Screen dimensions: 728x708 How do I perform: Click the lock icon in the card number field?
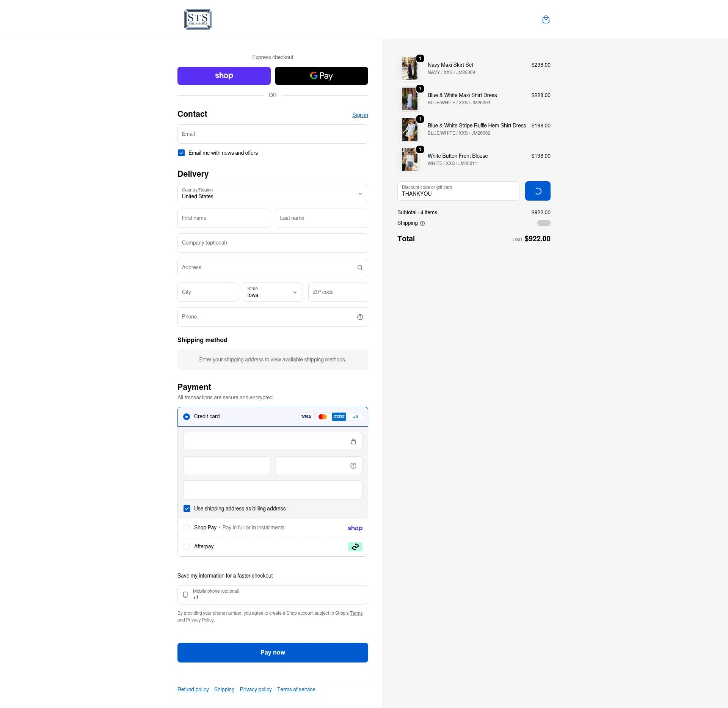coord(353,441)
